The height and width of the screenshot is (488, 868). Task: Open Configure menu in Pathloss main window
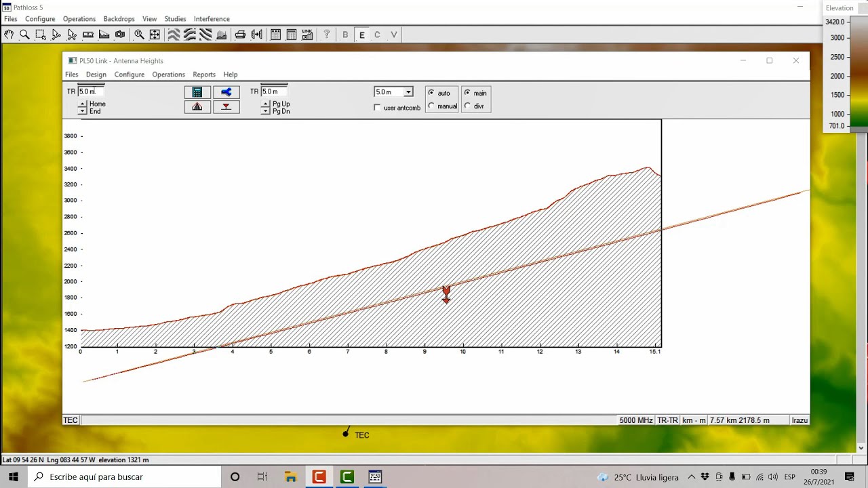[40, 19]
